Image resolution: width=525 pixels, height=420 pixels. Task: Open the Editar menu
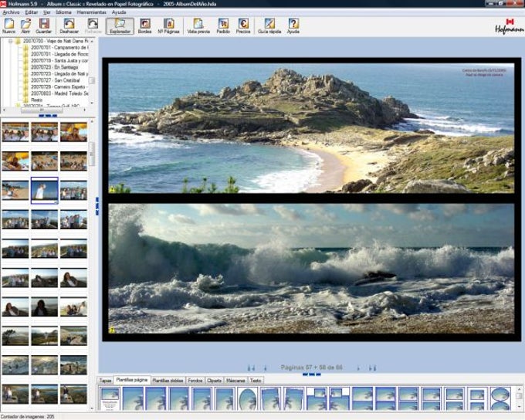coord(32,12)
